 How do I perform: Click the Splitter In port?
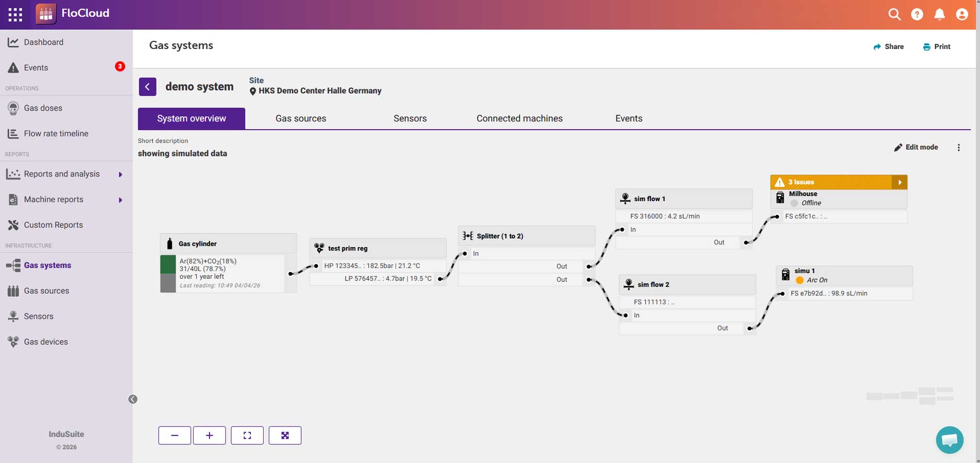[x=465, y=254]
